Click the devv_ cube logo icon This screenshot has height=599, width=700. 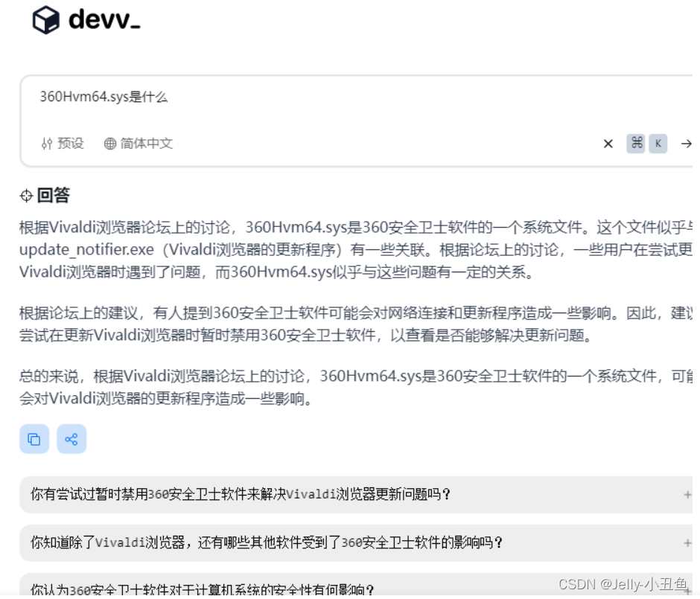45,20
